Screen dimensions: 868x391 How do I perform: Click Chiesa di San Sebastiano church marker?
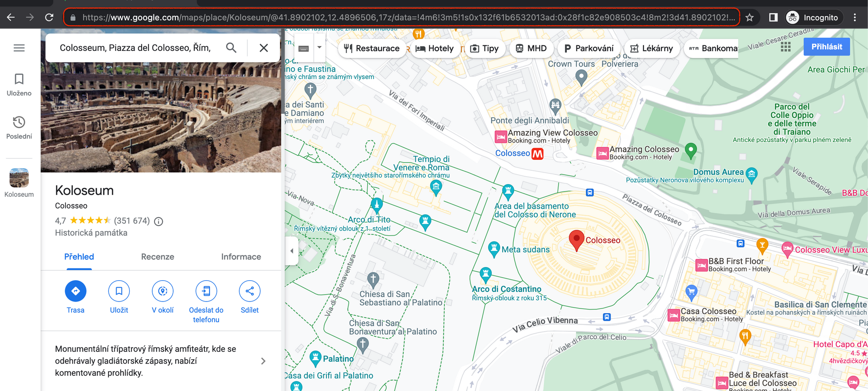point(373,279)
